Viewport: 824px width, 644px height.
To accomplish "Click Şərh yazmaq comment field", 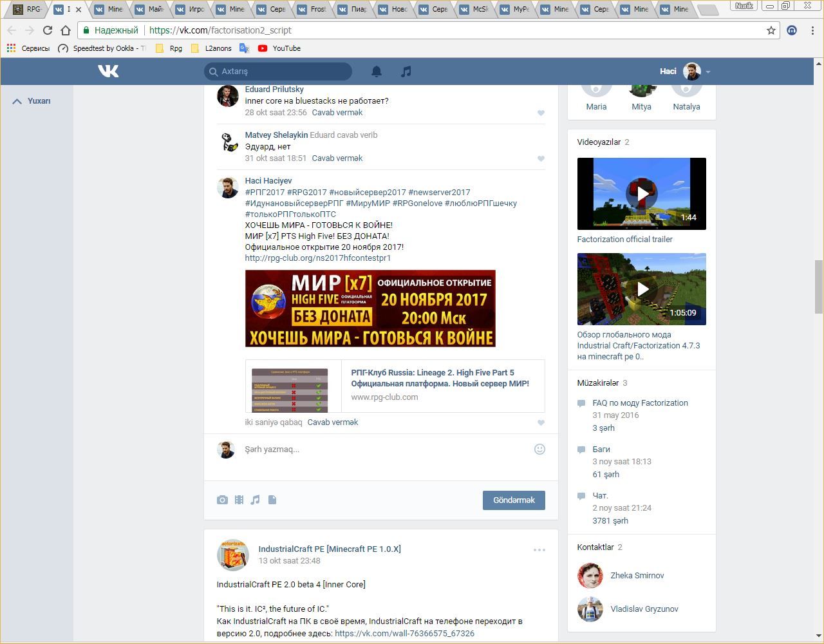I will click(386, 450).
